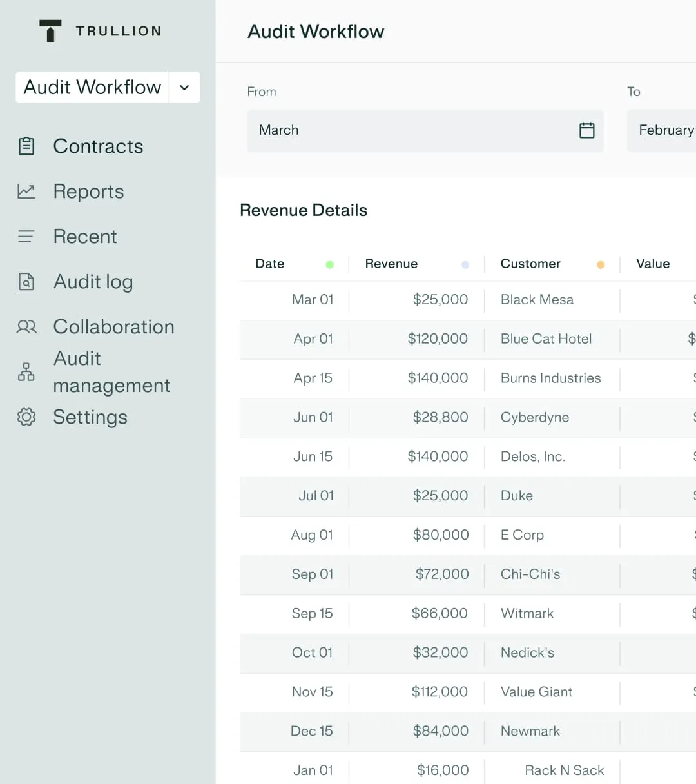Click the Nov 15 date cell
The height and width of the screenshot is (784, 696).
click(313, 692)
